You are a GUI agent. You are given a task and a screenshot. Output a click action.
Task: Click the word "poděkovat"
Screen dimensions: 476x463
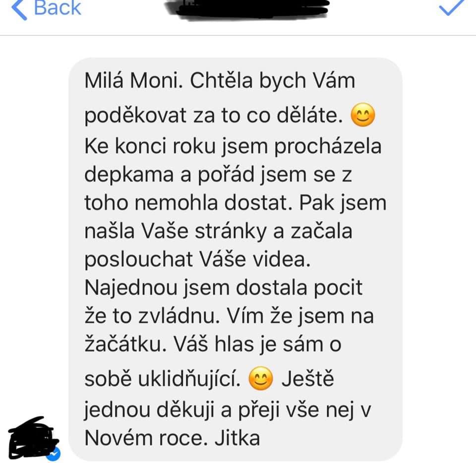pyautogui.click(x=135, y=116)
